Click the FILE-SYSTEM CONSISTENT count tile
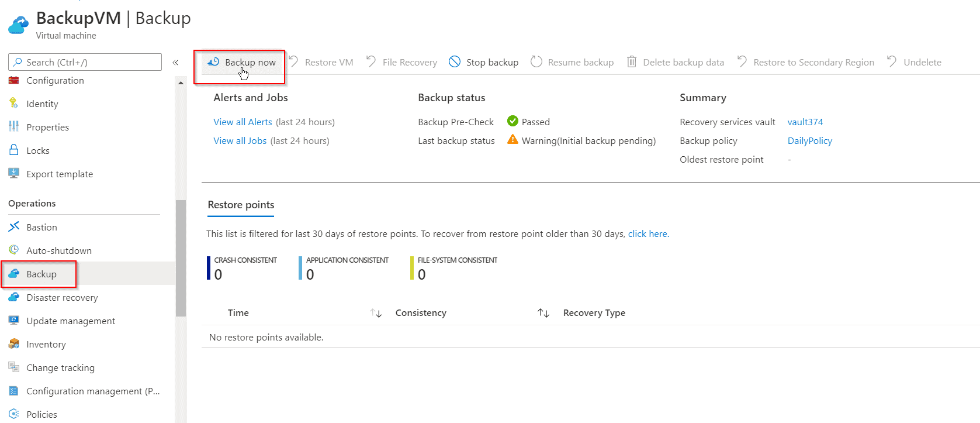 454,268
